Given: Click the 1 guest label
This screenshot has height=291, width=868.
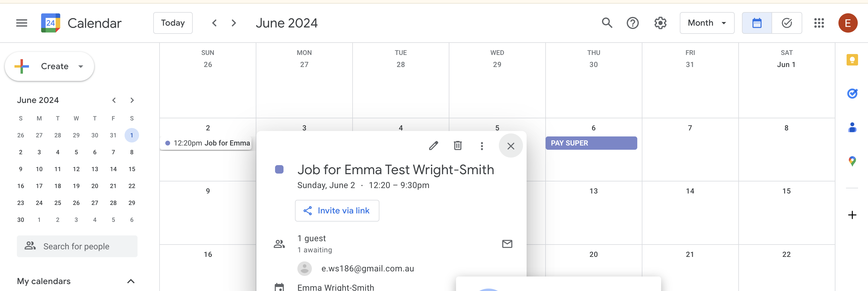Looking at the screenshot, I should pyautogui.click(x=311, y=238).
